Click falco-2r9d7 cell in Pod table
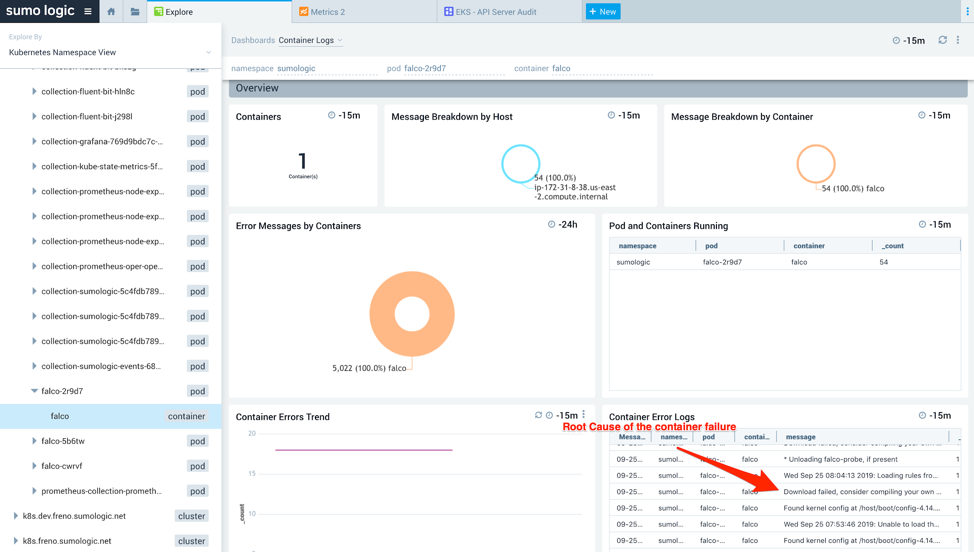Image resolution: width=974 pixels, height=552 pixels. (x=722, y=262)
